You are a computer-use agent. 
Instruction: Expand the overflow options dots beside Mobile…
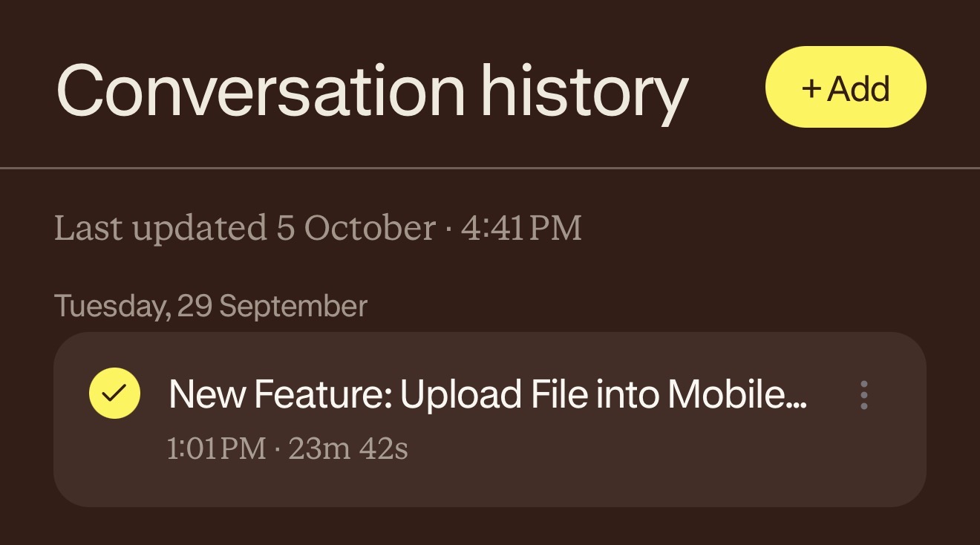coord(863,395)
